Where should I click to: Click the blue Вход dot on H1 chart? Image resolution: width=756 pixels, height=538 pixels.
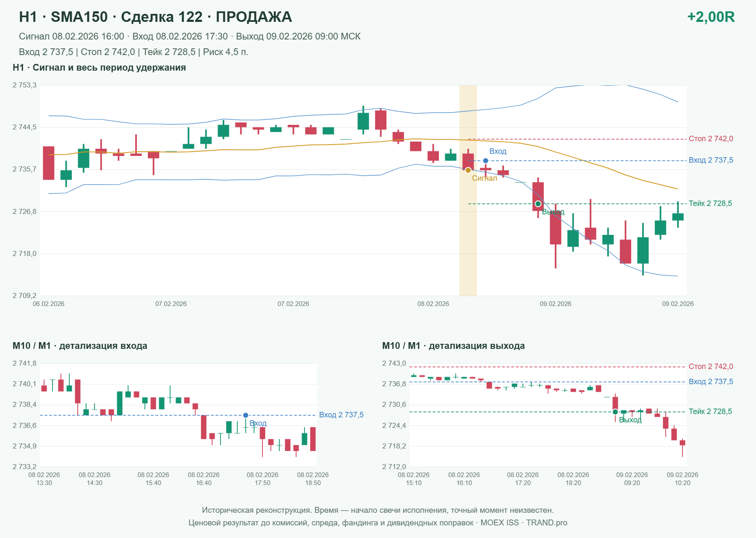[486, 161]
